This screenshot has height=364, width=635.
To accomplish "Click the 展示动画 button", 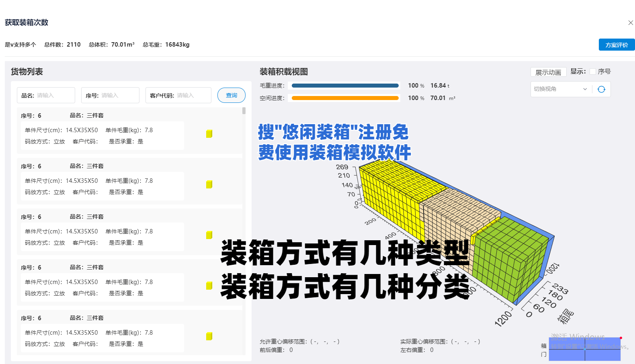I will coord(548,72).
